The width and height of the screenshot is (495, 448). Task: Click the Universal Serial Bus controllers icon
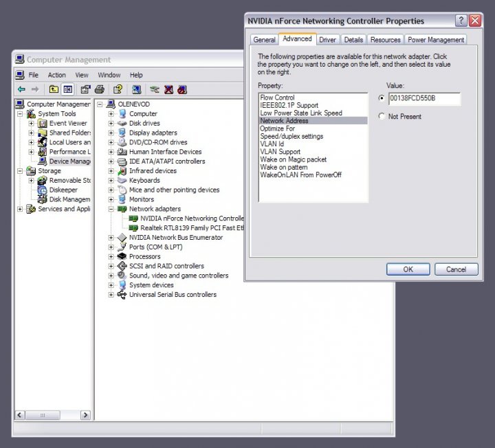[x=122, y=294]
